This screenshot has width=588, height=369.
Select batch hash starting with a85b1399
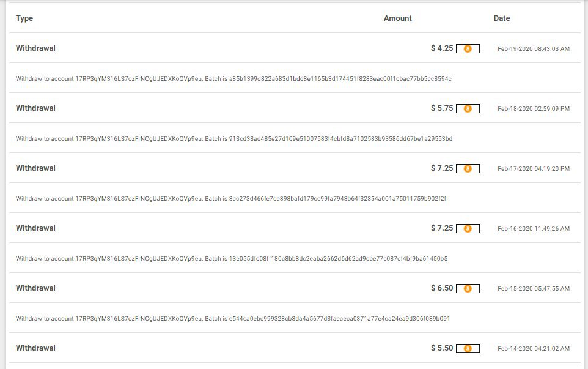tap(340, 79)
